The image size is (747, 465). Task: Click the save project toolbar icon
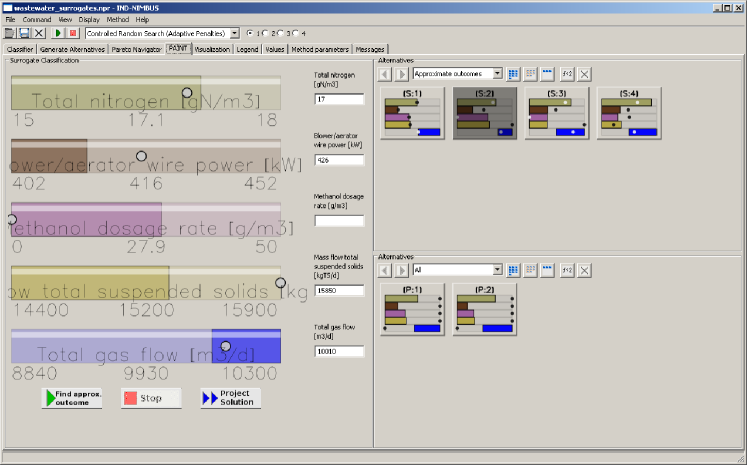(23, 33)
